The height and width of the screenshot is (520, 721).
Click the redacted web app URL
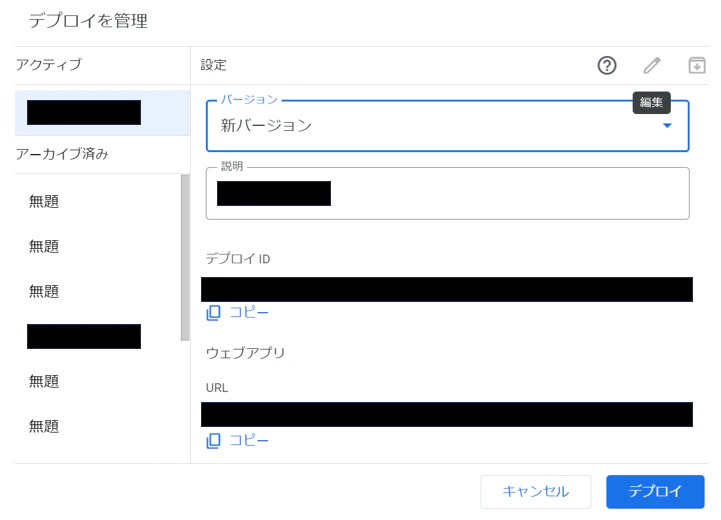[x=447, y=414]
